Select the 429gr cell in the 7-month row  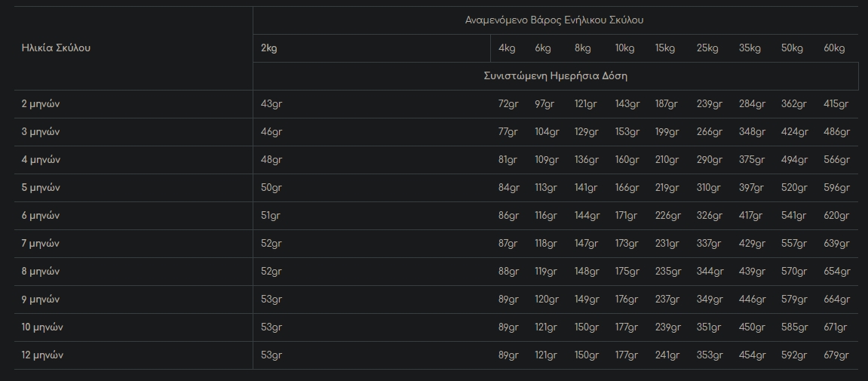[751, 244]
